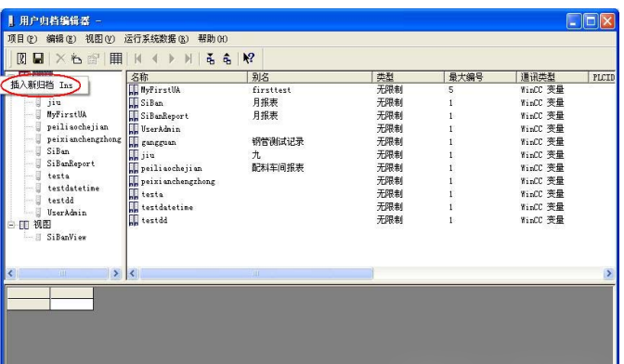
Task: Select peiliaochejian archive in left tree
Action: tap(78, 127)
